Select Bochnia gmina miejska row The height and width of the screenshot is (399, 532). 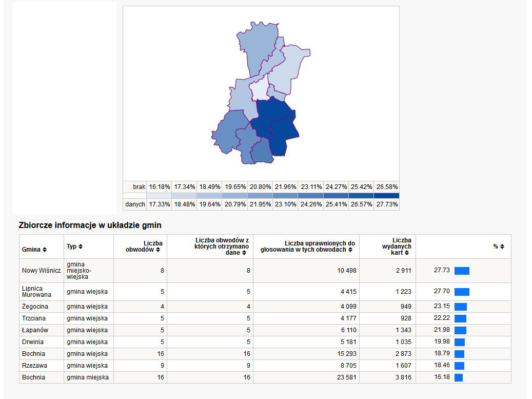(265, 377)
